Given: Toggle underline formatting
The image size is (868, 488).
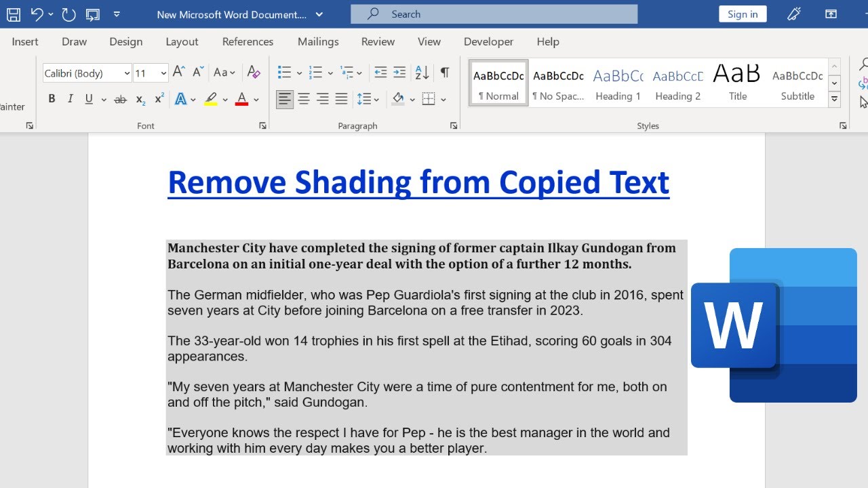Looking at the screenshot, I should click(x=89, y=99).
